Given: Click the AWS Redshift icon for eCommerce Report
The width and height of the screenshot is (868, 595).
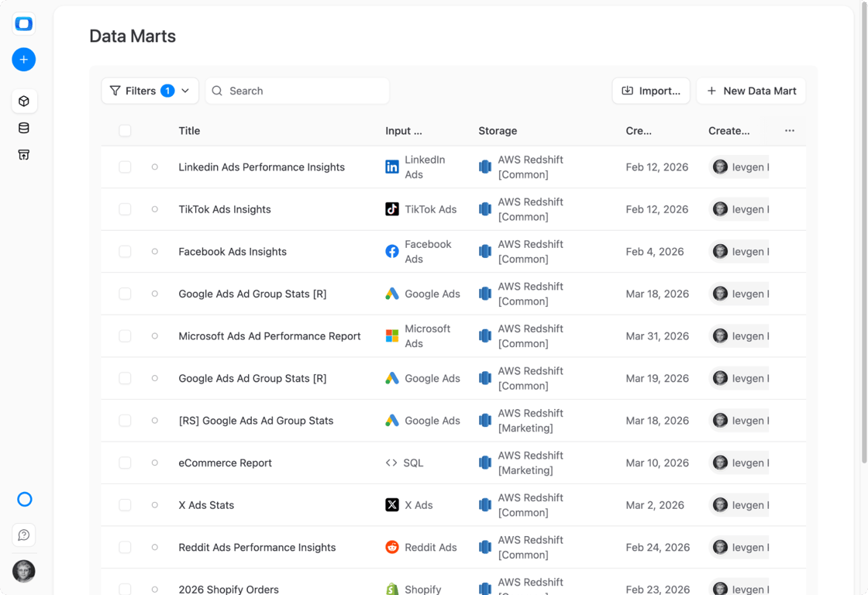Looking at the screenshot, I should pos(485,463).
